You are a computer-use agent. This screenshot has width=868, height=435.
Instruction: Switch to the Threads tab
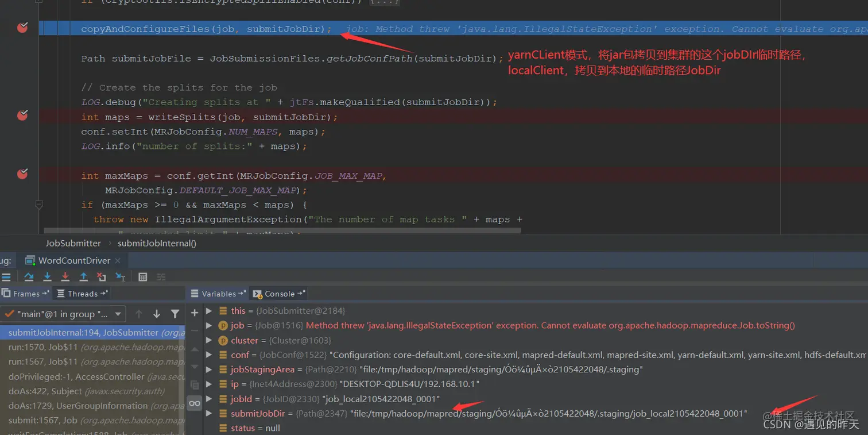point(83,294)
